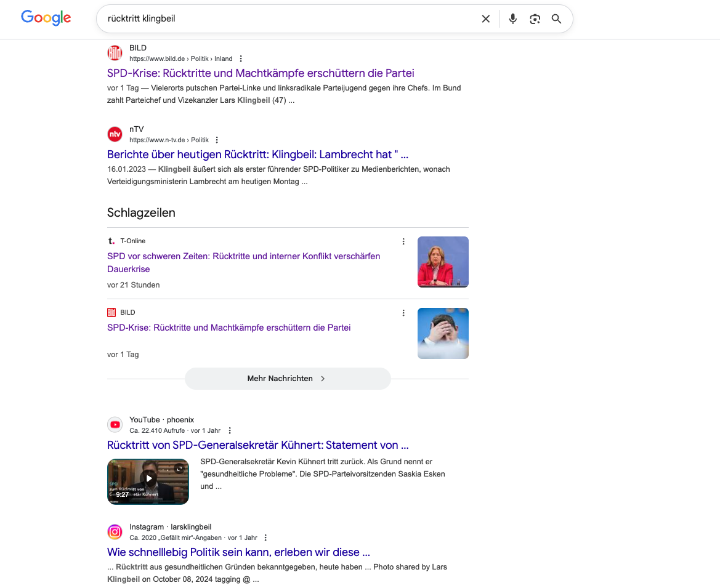Open three-dot menu for nTV result

[x=217, y=140]
